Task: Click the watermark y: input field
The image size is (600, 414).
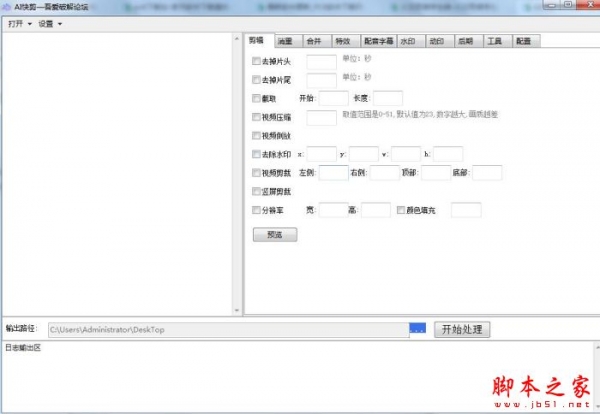Action: tap(364, 154)
